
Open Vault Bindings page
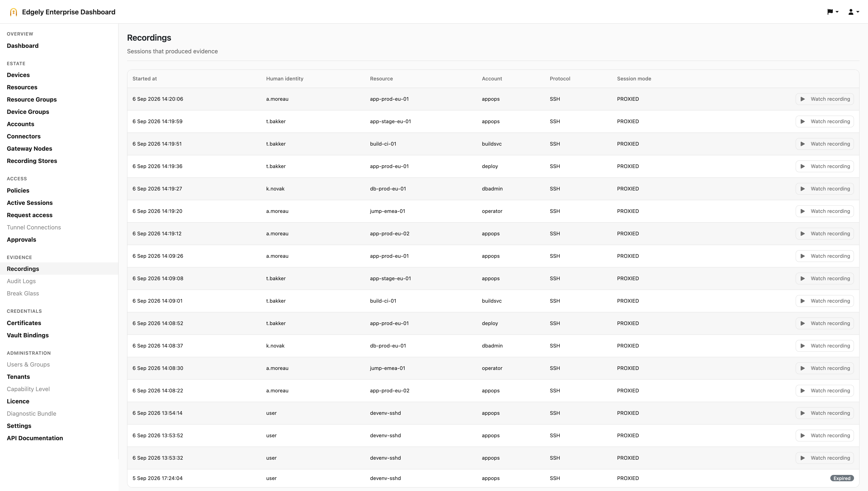tap(28, 335)
